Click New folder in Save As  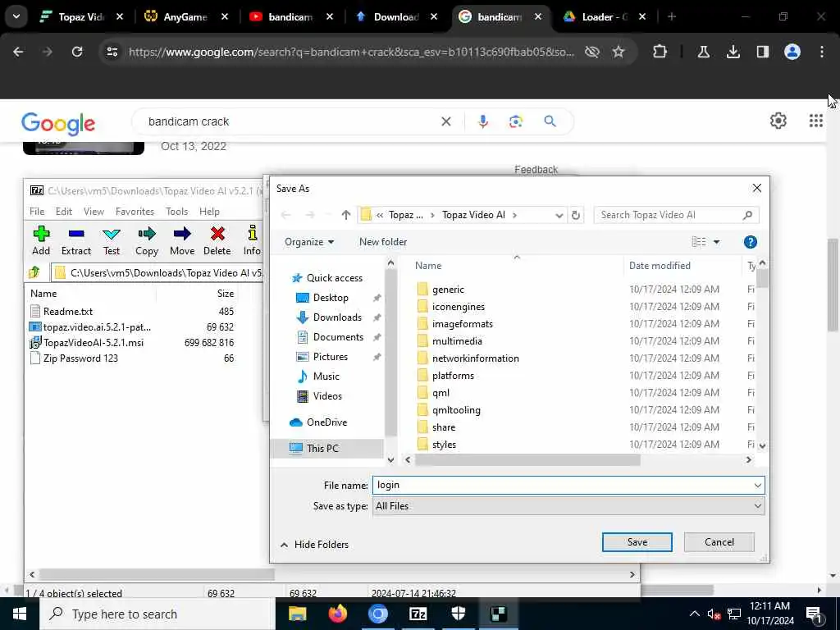[x=382, y=242]
